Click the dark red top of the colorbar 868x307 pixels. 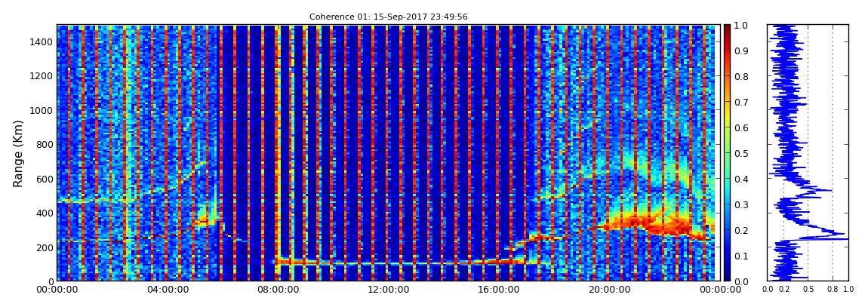point(727,29)
